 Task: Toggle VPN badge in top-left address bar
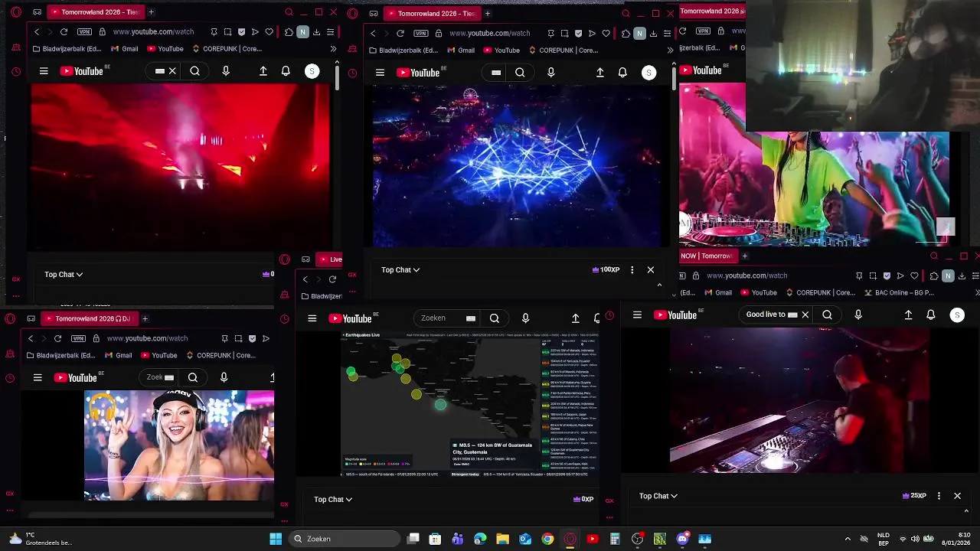pyautogui.click(x=84, y=32)
